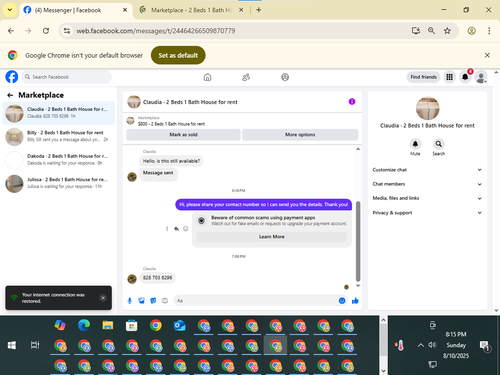
Task: Expand Chat members section
Action: tap(427, 184)
